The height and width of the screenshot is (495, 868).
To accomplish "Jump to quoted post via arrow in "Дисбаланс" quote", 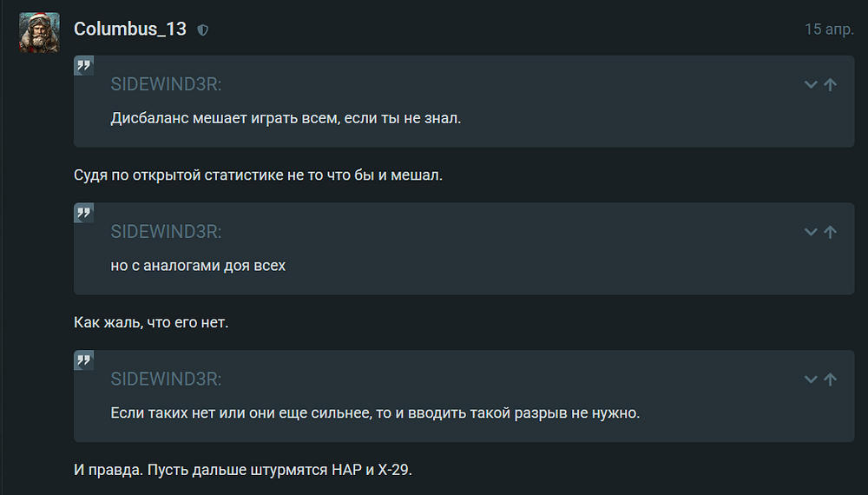I will 830,84.
